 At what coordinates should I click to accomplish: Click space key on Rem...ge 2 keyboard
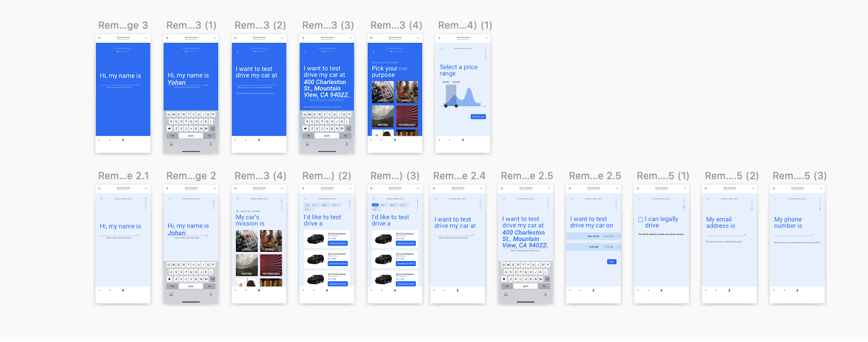click(191, 286)
